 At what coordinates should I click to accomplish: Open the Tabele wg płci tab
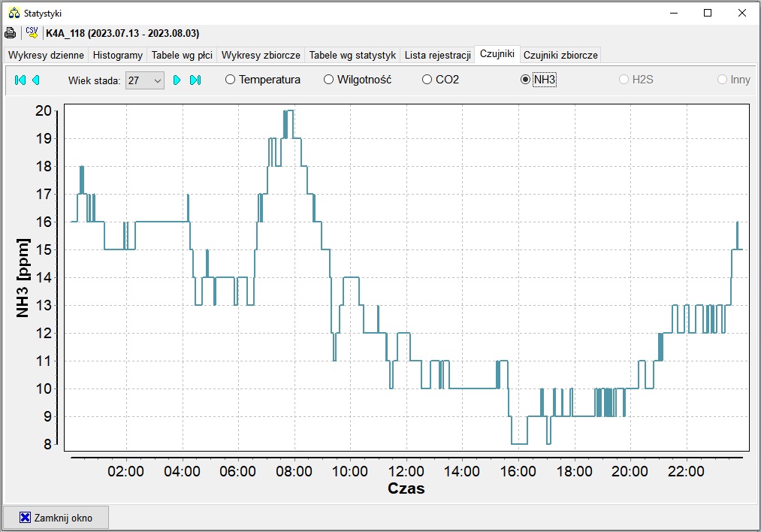[182, 55]
